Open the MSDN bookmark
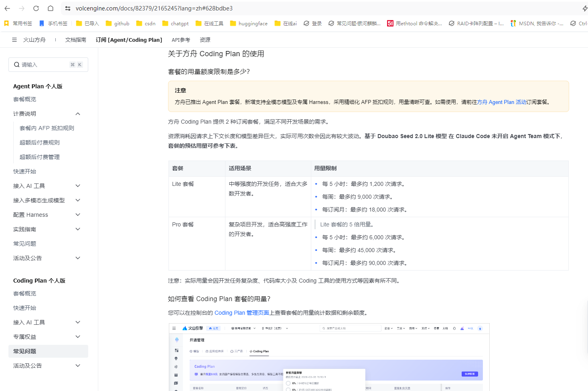588x391 pixels. coord(537,23)
